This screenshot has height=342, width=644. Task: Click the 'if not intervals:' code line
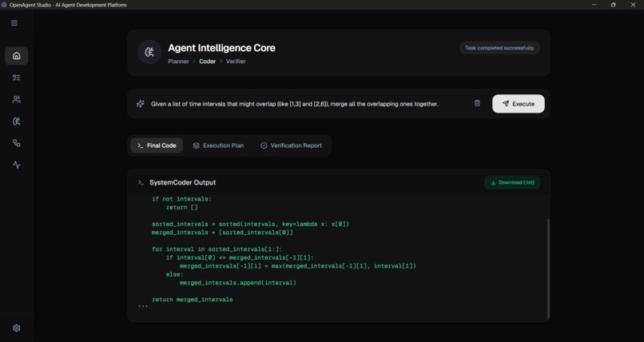pyautogui.click(x=181, y=199)
